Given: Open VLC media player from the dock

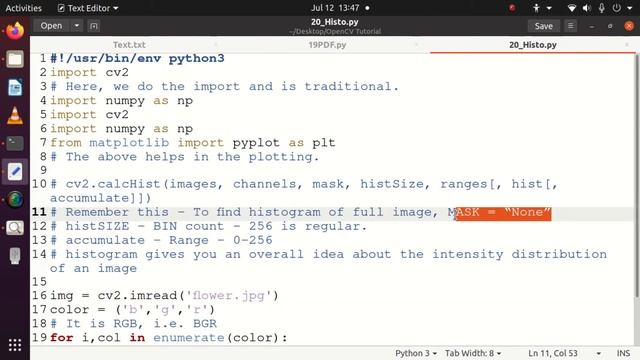Looking at the screenshot, I should pos(15,116).
